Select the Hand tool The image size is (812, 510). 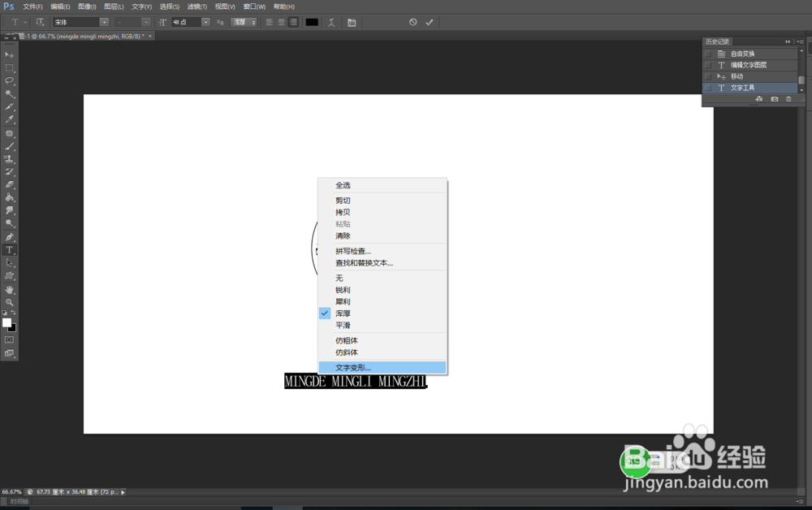(x=9, y=289)
